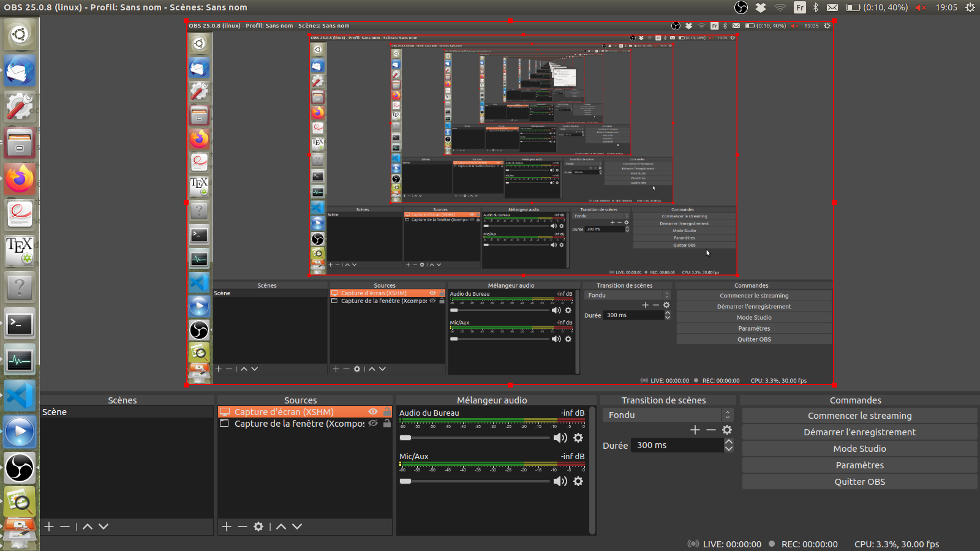Image resolution: width=980 pixels, height=551 pixels.
Task: Open the system power gear menu
Action: pos(970,7)
